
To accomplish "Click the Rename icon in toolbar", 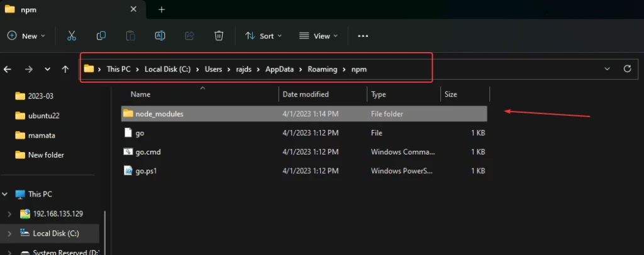I will tap(160, 36).
